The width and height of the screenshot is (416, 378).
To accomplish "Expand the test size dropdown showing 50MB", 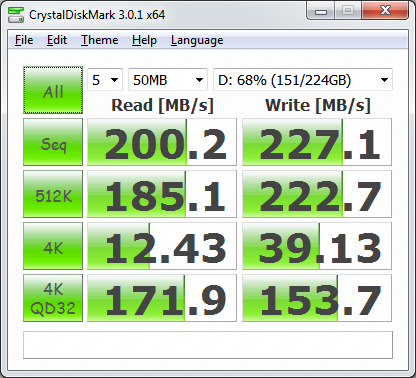I will [x=168, y=80].
